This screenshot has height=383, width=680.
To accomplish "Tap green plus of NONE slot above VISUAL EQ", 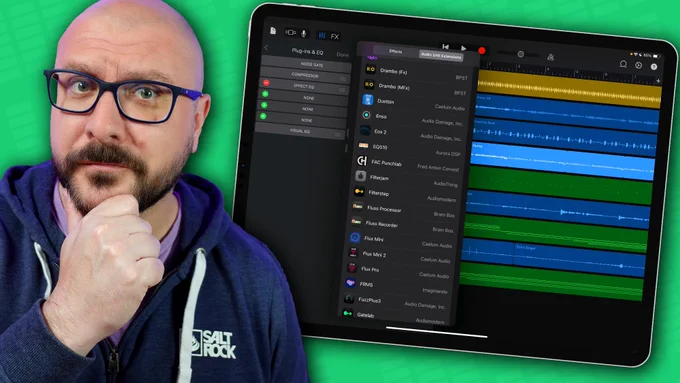I will click(263, 116).
